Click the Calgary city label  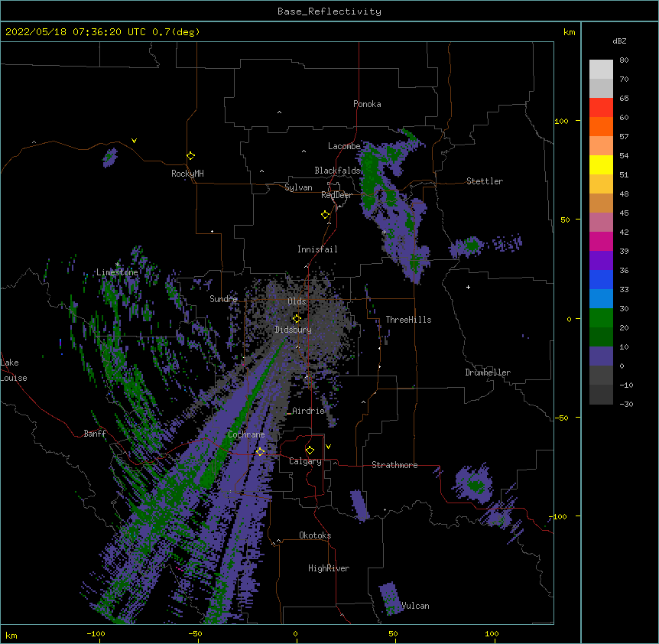306,461
